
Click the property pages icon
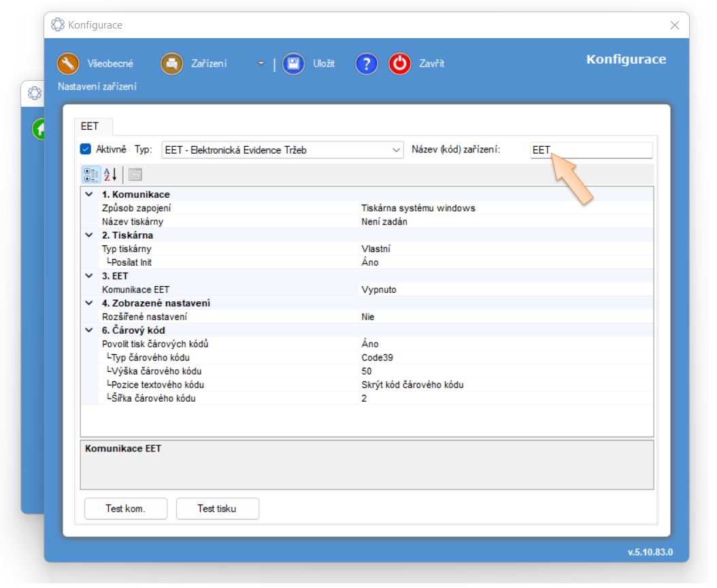(x=135, y=175)
